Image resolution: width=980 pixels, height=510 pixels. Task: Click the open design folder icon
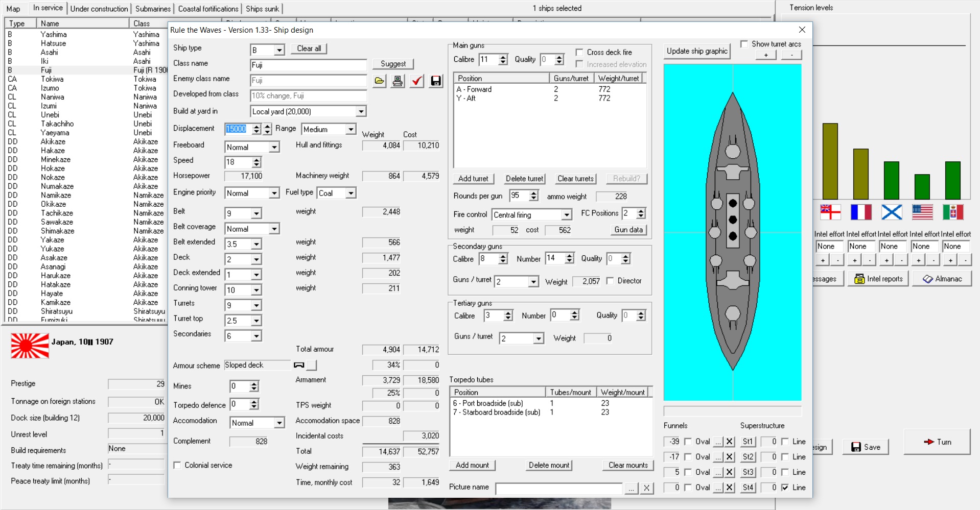[x=379, y=81]
